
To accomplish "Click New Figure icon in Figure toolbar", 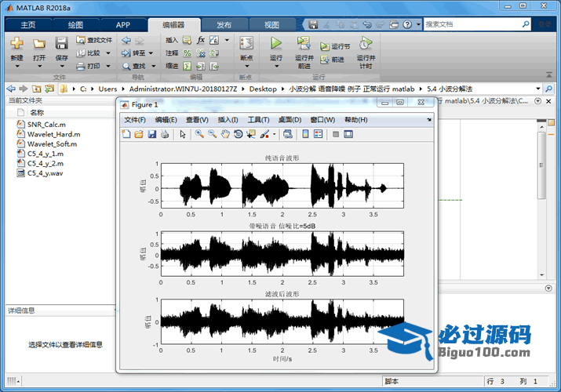I will (x=126, y=134).
